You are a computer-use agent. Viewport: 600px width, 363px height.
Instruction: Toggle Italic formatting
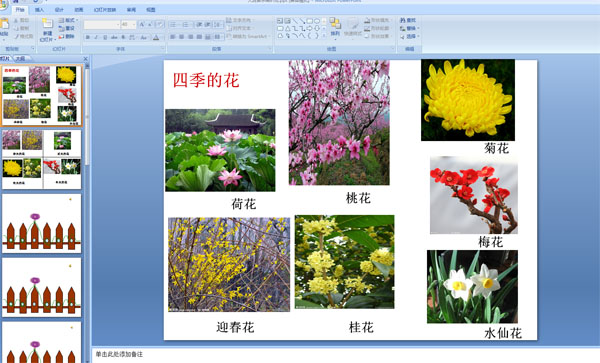pos(96,37)
